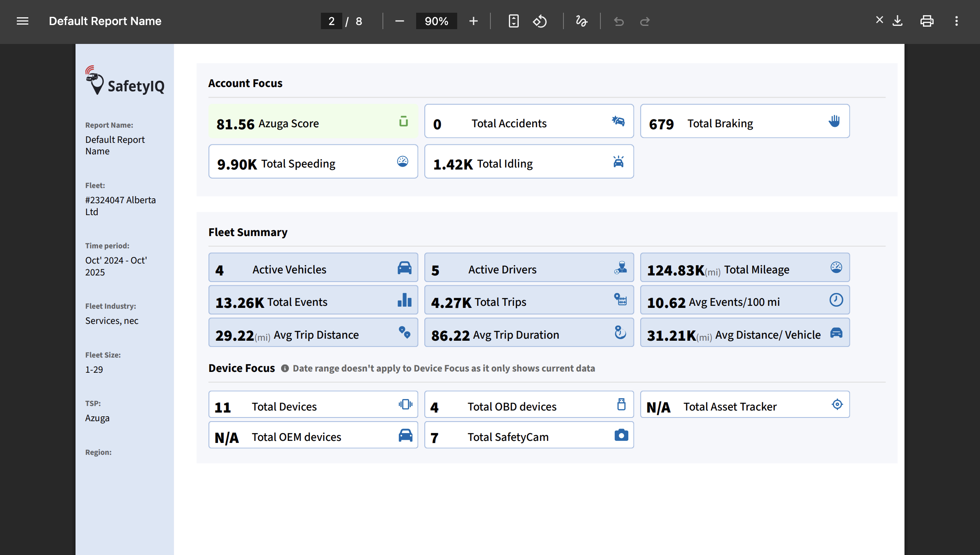The height and width of the screenshot is (555, 980).
Task: Click the Azuga Score card
Action: point(313,122)
